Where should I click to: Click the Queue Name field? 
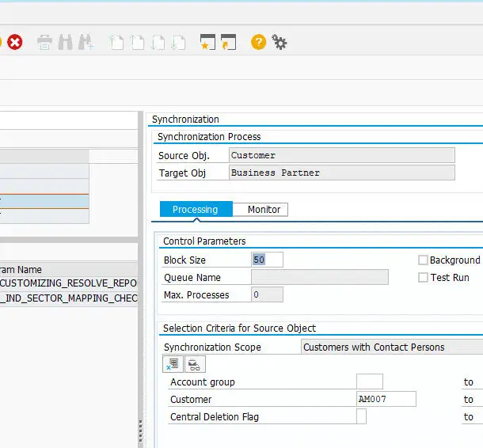click(320, 277)
